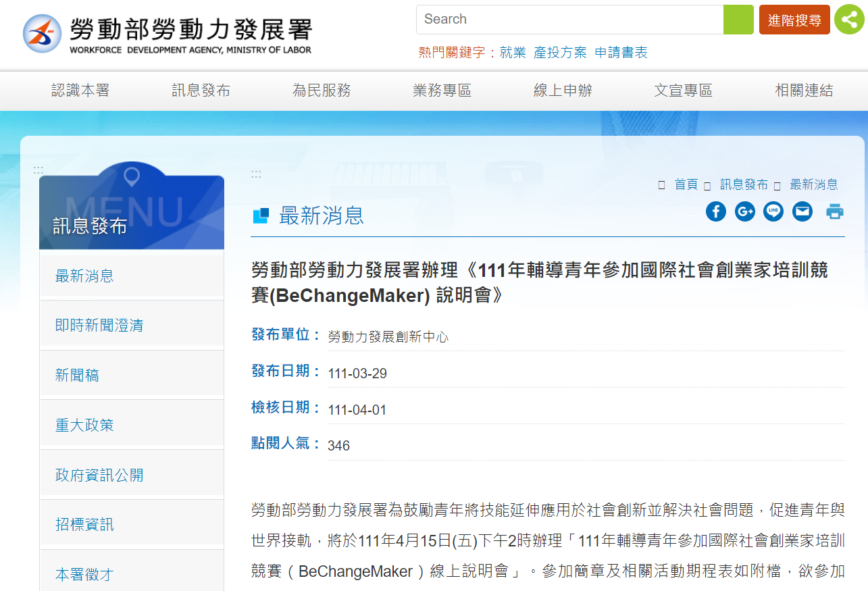Click 訊息發布 breadcrumb link

tap(744, 184)
